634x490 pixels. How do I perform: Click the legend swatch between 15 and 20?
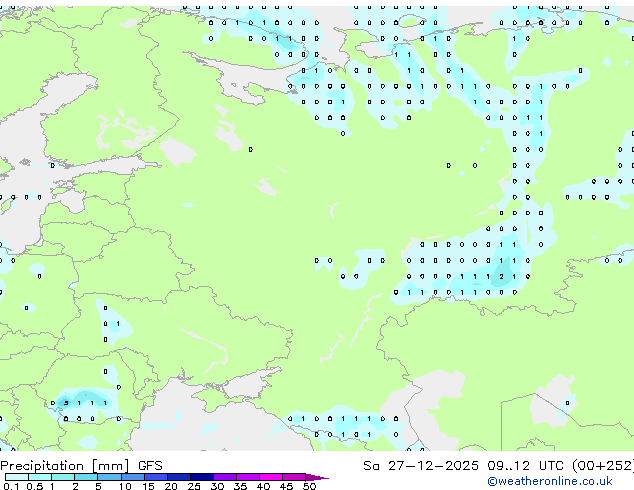[x=156, y=477]
